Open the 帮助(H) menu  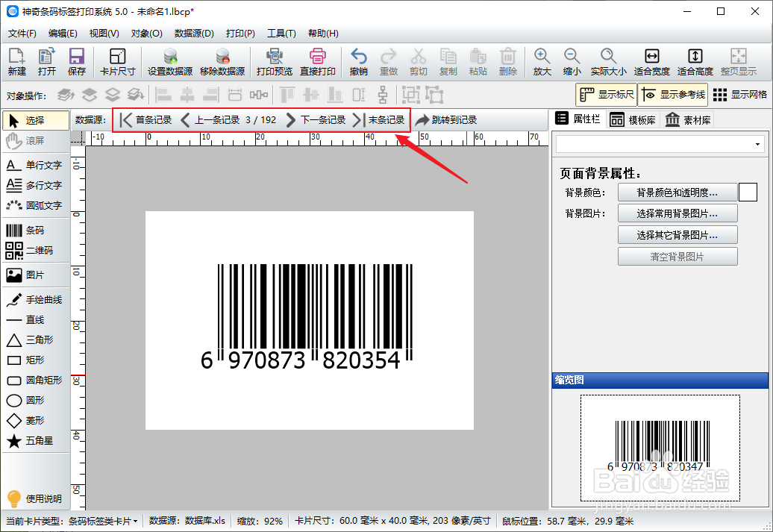(323, 34)
